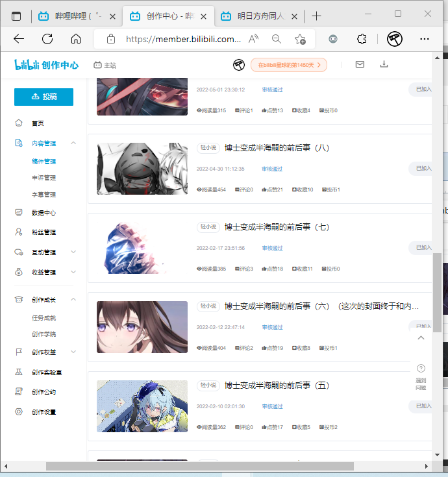Viewport: 448px width, 477px height.
Task: Click the 投稿 upload button
Action: 44,97
